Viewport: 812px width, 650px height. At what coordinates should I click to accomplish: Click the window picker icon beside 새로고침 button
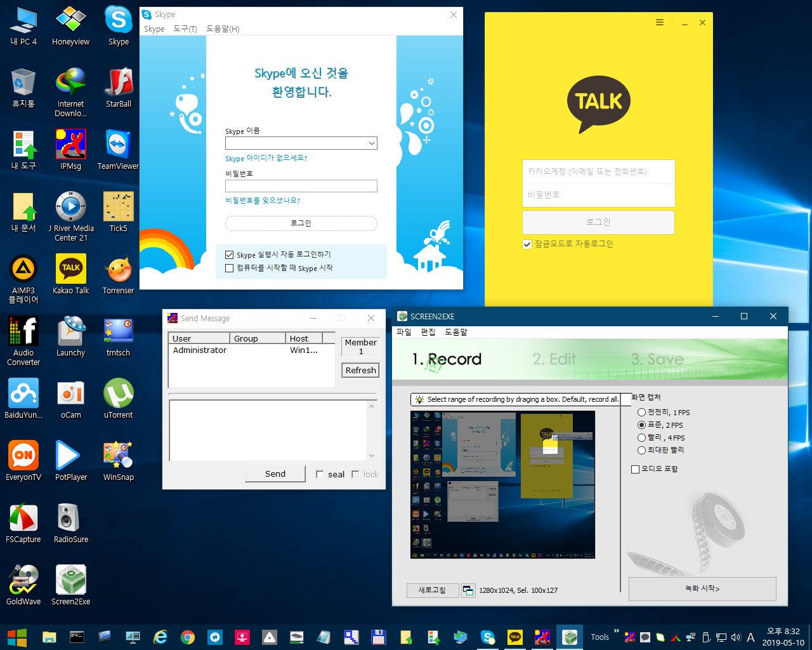tap(468, 590)
